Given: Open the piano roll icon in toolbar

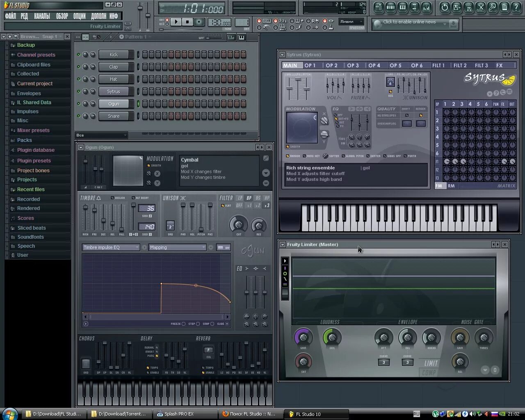Looking at the screenshot, I should pos(402,7).
